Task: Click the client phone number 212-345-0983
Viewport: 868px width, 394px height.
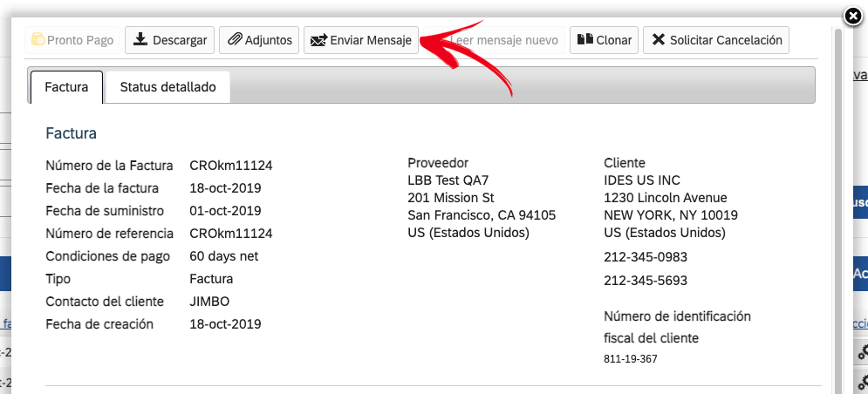Action: point(646,257)
